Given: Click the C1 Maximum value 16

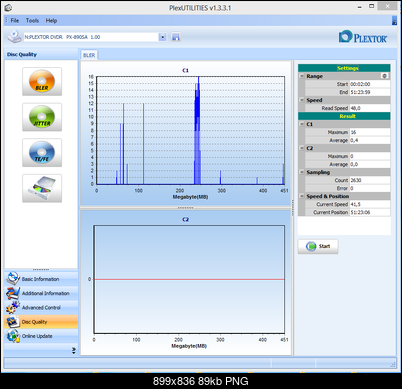Looking at the screenshot, I should click(x=369, y=132).
